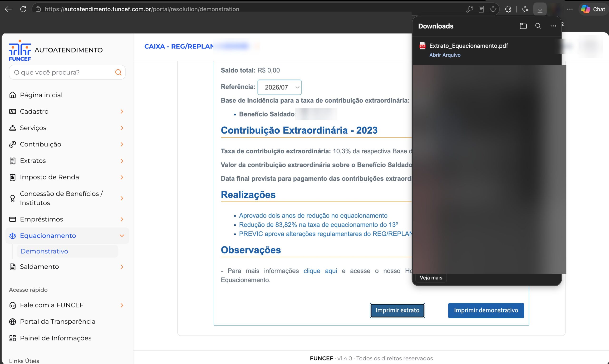The height and width of the screenshot is (364, 609).
Task: Collapse the Equacionamento section chevron
Action: [122, 236]
